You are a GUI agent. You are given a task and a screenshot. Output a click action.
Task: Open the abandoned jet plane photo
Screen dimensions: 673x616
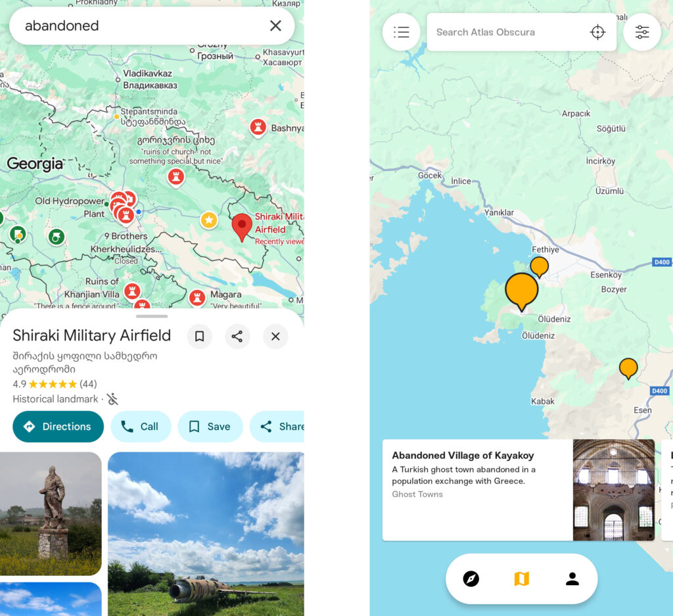tap(206, 534)
